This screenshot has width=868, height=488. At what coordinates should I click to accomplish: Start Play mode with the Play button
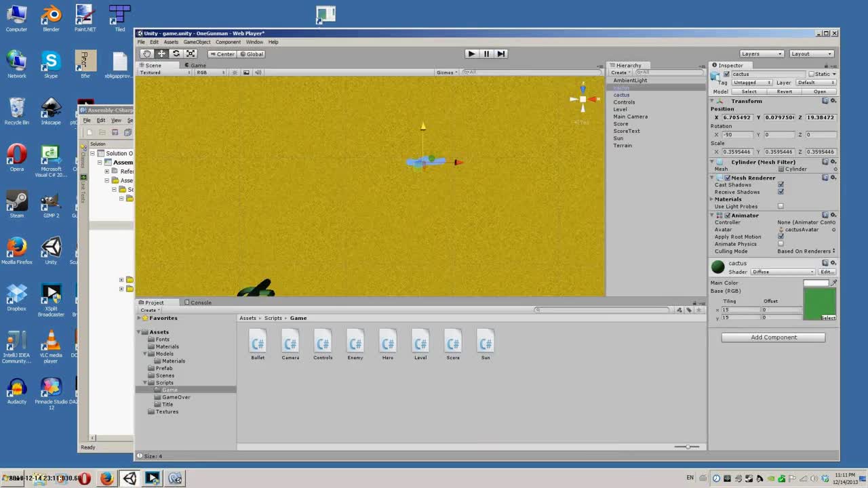tap(471, 54)
